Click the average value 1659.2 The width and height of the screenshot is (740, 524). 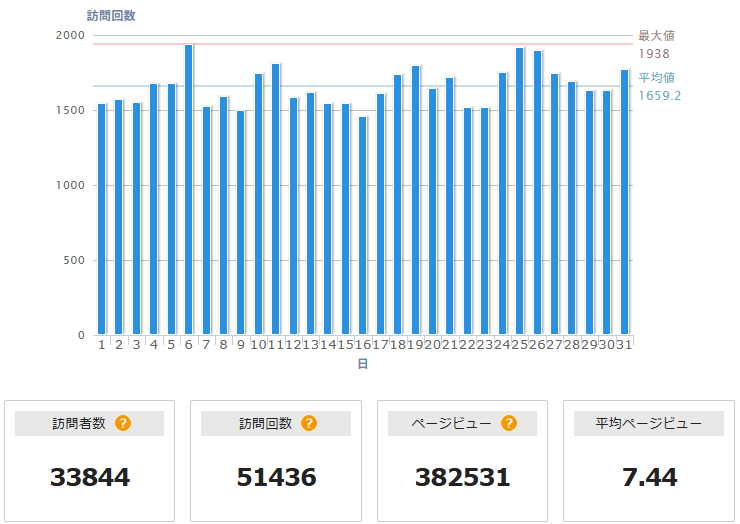[659, 96]
